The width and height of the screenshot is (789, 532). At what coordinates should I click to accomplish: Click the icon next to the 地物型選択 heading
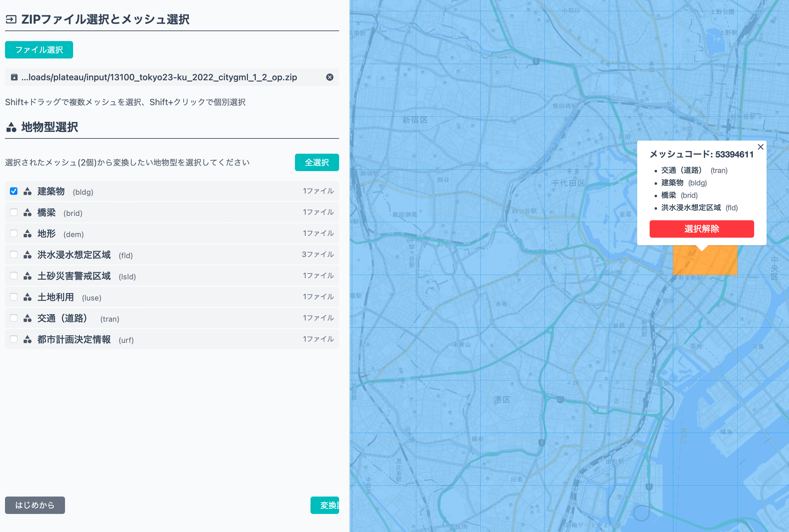tap(12, 127)
